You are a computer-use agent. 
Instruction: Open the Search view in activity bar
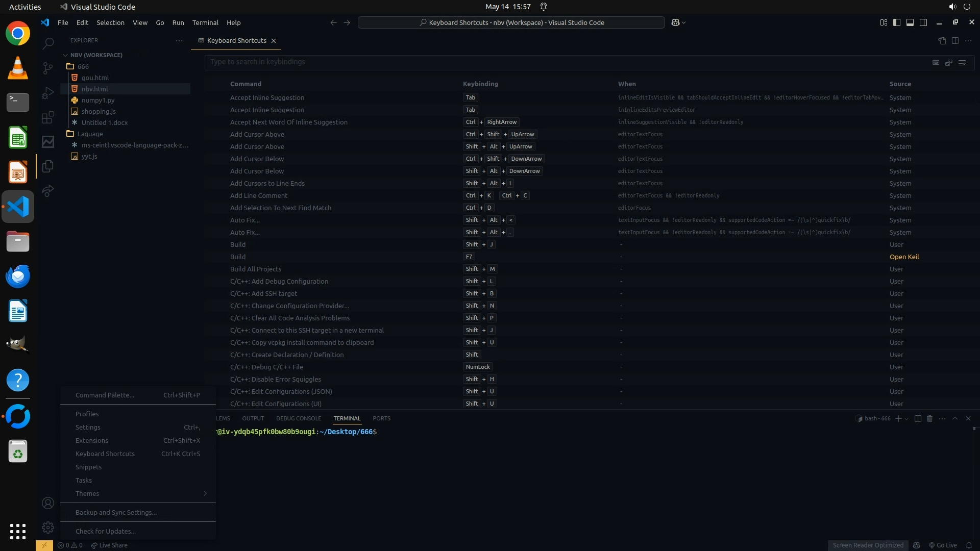pos(48,44)
